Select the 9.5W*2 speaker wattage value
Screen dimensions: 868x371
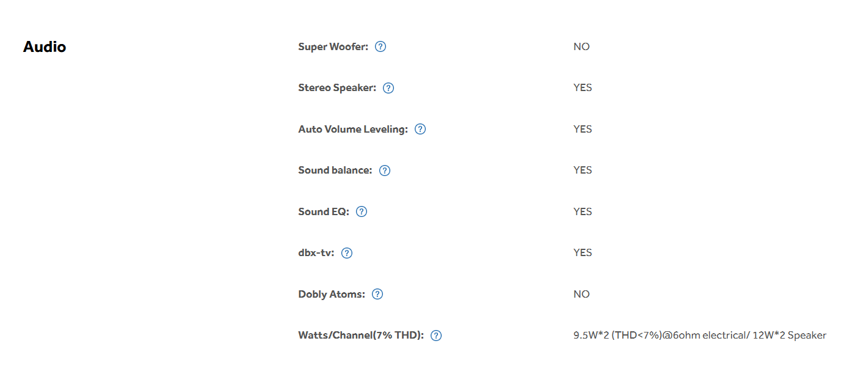point(700,336)
